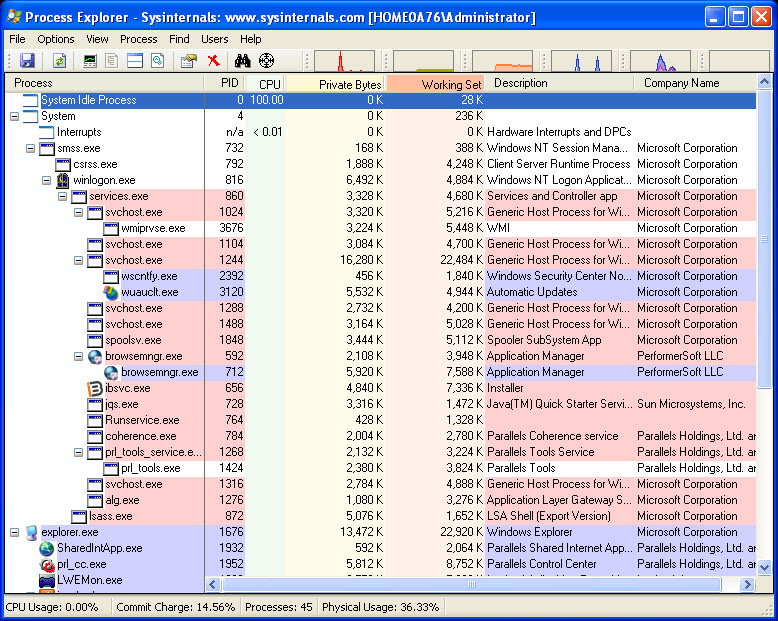Viewport: 778px width, 621px height.
Task: Click the browsemngr.exe PID 712 icon
Action: tap(111, 373)
